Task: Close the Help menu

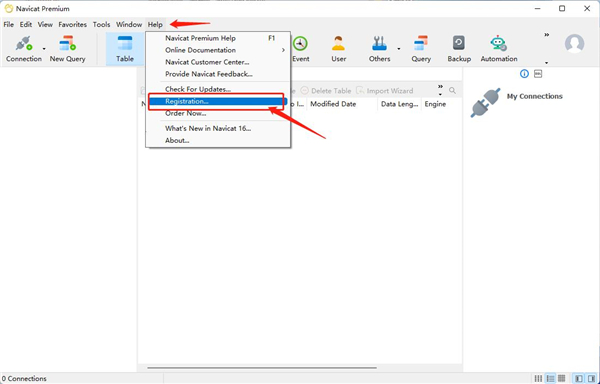Action: pos(155,24)
